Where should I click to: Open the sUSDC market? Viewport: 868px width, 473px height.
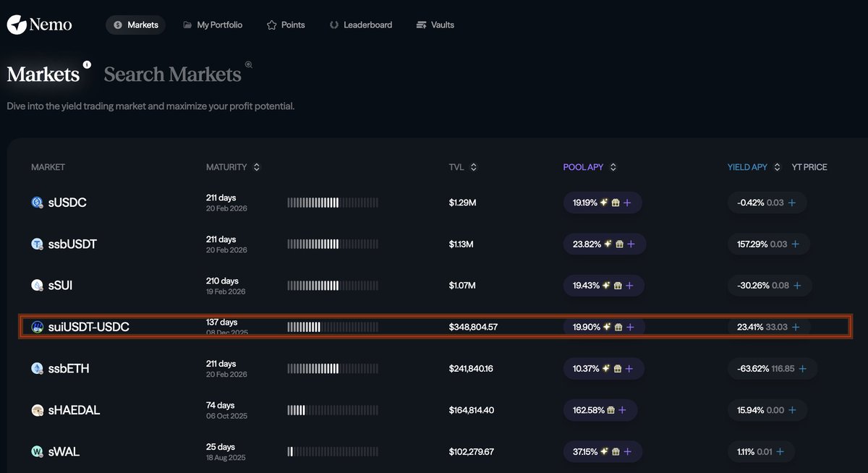[67, 203]
